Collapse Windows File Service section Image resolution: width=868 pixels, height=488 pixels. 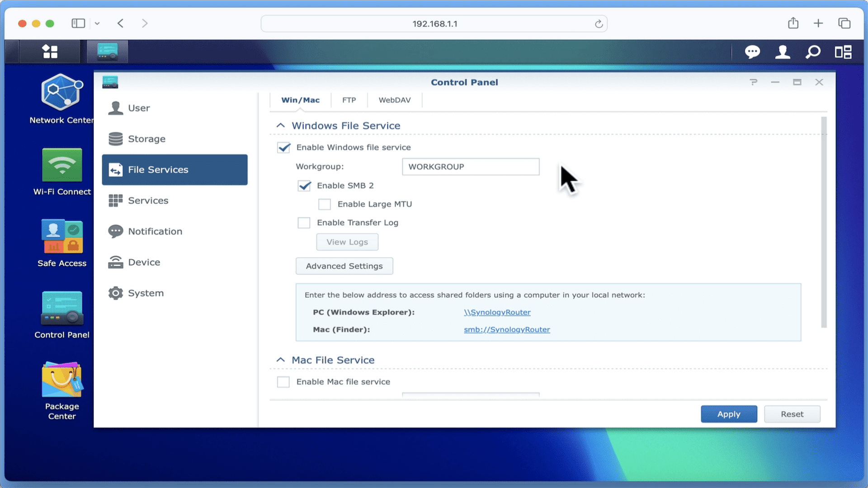[280, 126]
